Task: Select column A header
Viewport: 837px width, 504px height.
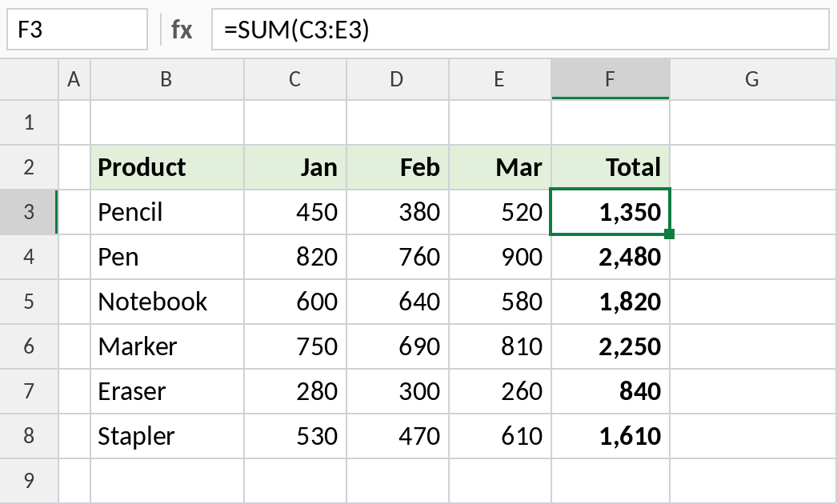Action: [x=74, y=79]
